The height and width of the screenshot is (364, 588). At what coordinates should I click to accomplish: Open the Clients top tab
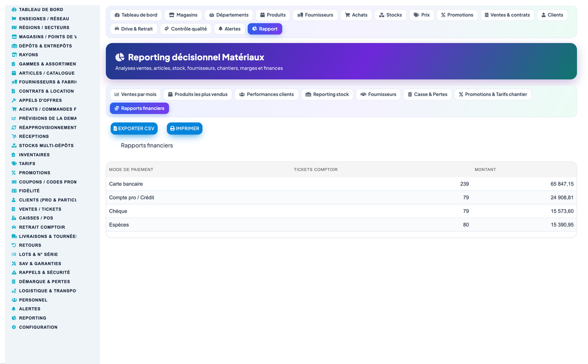(x=552, y=15)
